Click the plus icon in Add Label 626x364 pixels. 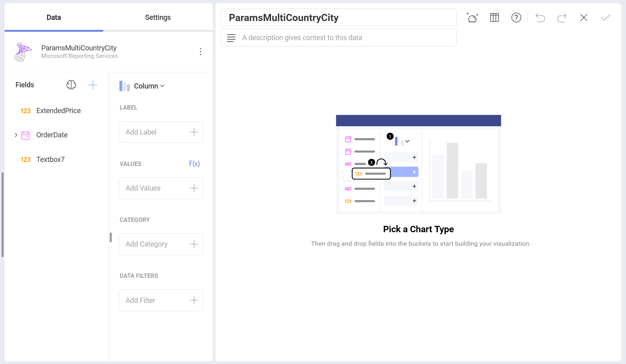click(x=194, y=132)
